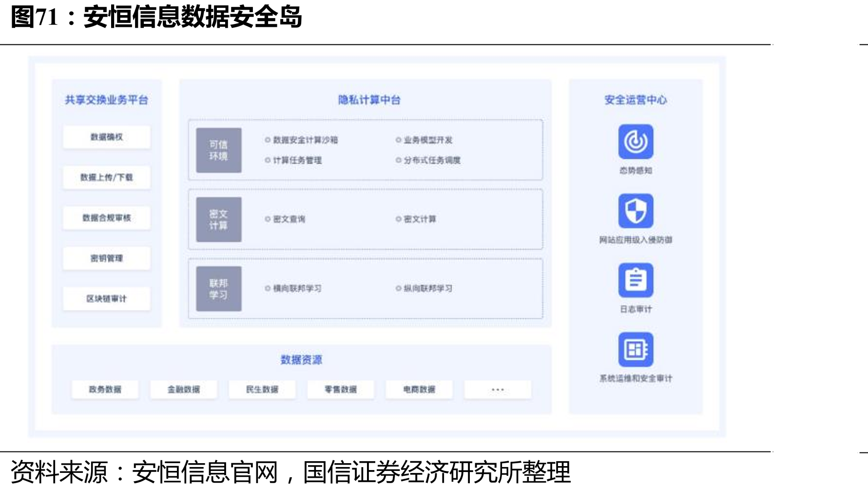Click the 态势感知 label text
Viewport: 868px width, 490px height.
point(636,170)
